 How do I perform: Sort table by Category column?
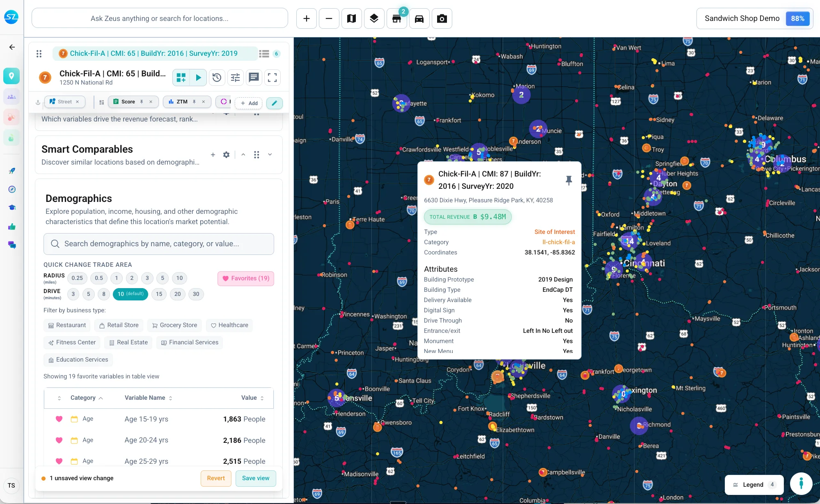coord(86,398)
